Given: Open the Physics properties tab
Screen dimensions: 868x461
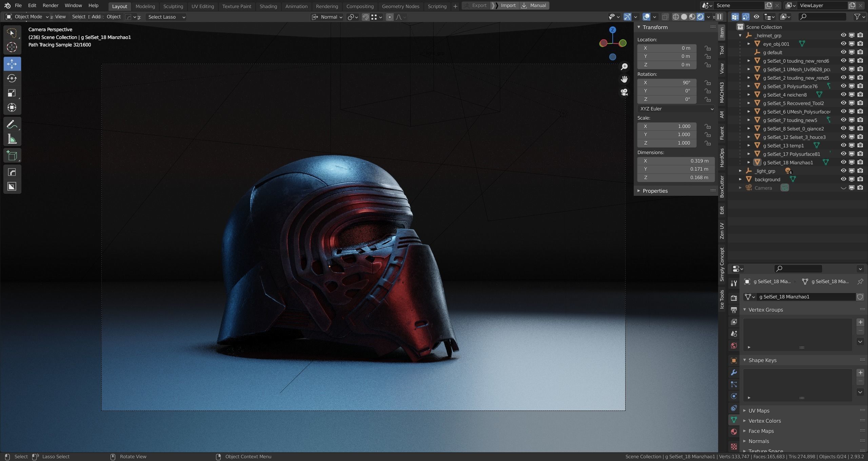Looking at the screenshot, I should [734, 396].
